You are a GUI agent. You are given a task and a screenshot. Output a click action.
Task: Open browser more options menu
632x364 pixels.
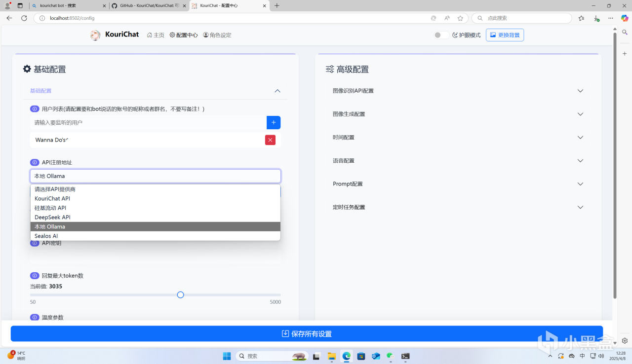pyautogui.click(x=611, y=18)
